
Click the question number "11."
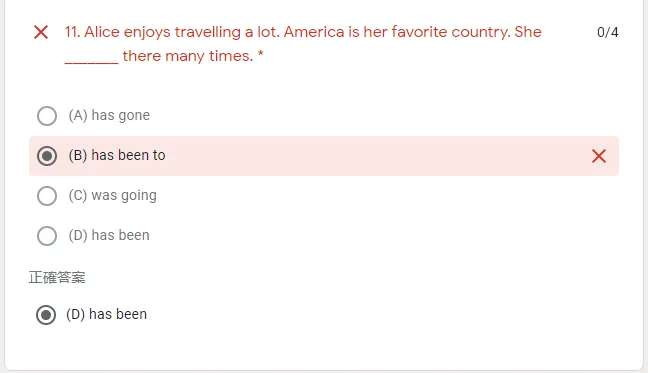tap(72, 32)
